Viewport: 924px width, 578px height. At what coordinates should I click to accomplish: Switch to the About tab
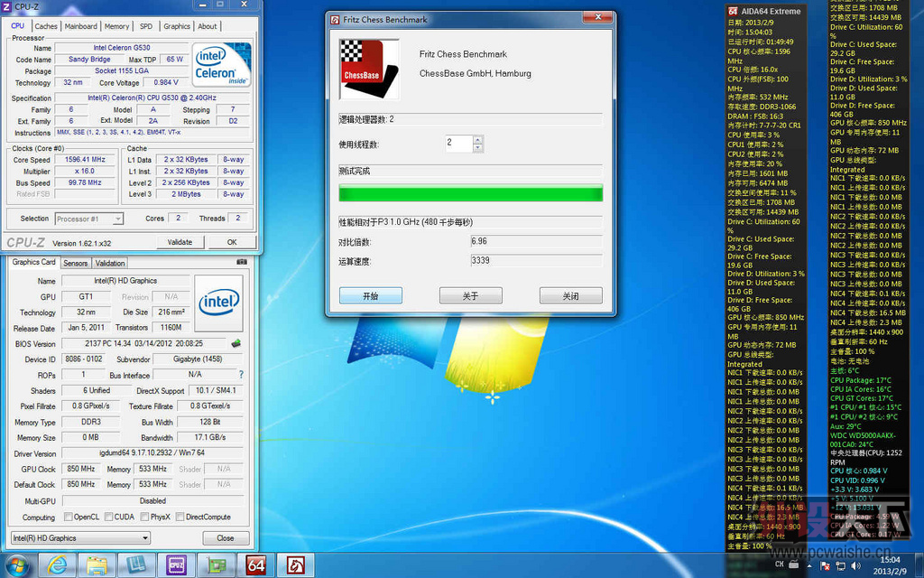(x=207, y=26)
